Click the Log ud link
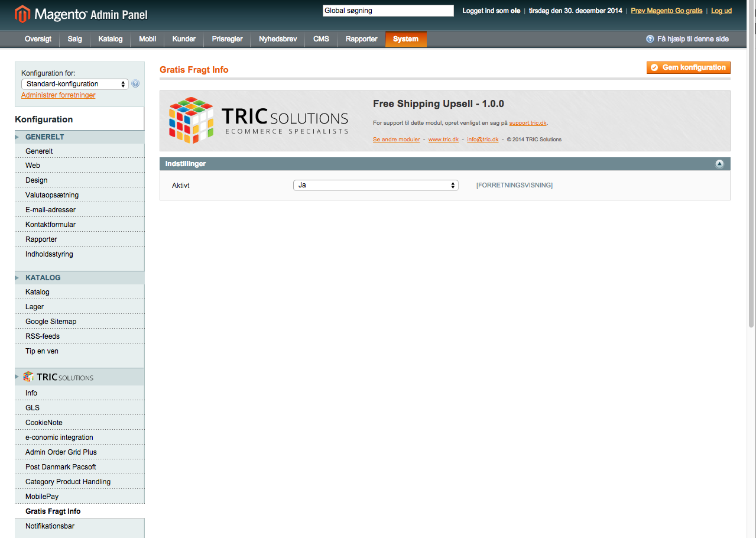 coord(721,11)
